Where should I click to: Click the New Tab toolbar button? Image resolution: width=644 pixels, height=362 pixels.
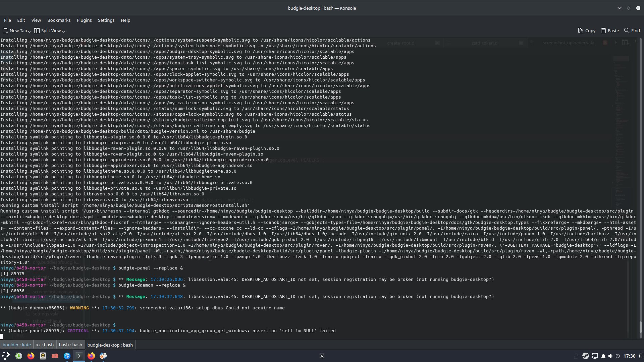pos(15,31)
